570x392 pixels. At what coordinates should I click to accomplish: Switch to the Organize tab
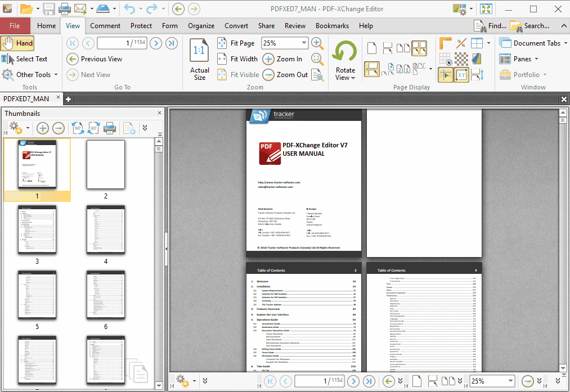(201, 26)
